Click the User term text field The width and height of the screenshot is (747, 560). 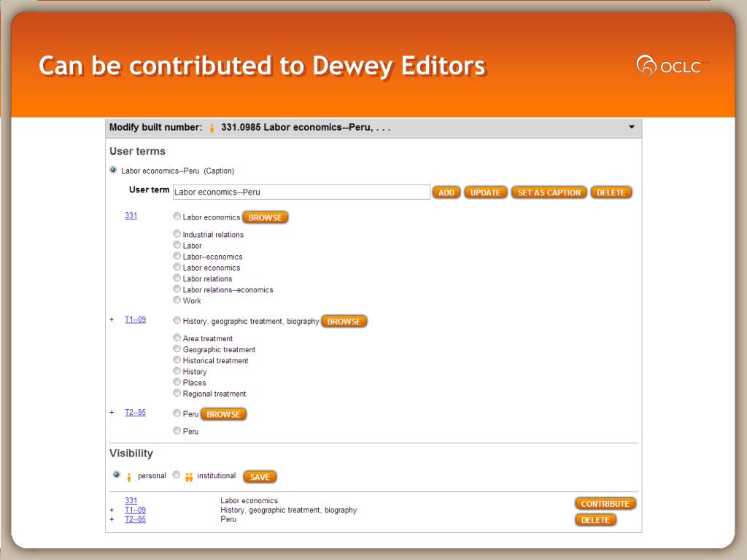[301, 192]
